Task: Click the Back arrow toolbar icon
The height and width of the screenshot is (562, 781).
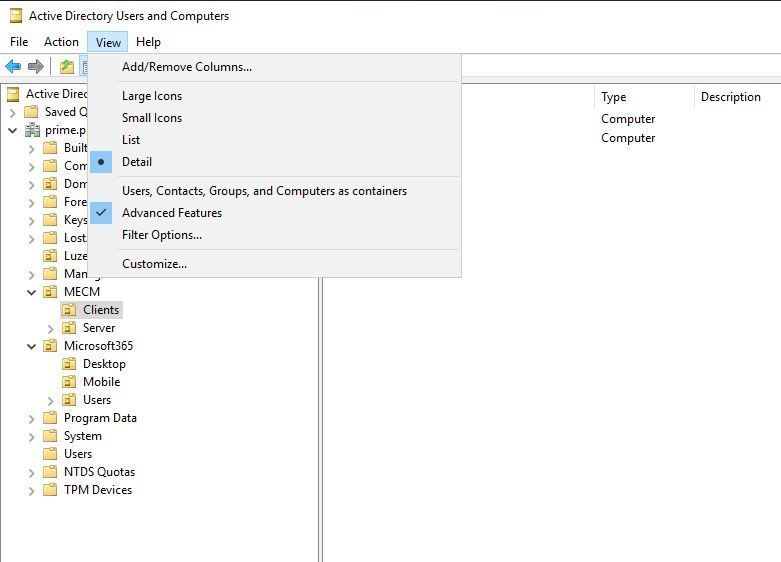Action: click(13, 67)
